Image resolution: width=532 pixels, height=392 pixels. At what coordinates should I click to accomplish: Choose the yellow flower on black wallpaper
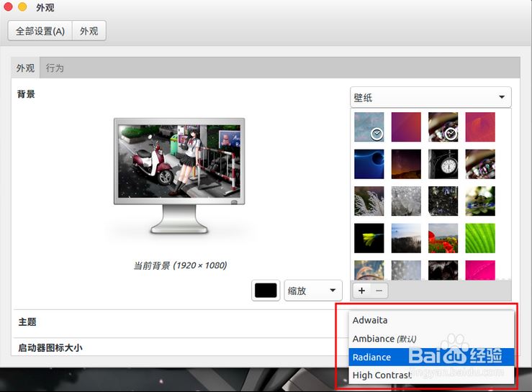point(369,237)
